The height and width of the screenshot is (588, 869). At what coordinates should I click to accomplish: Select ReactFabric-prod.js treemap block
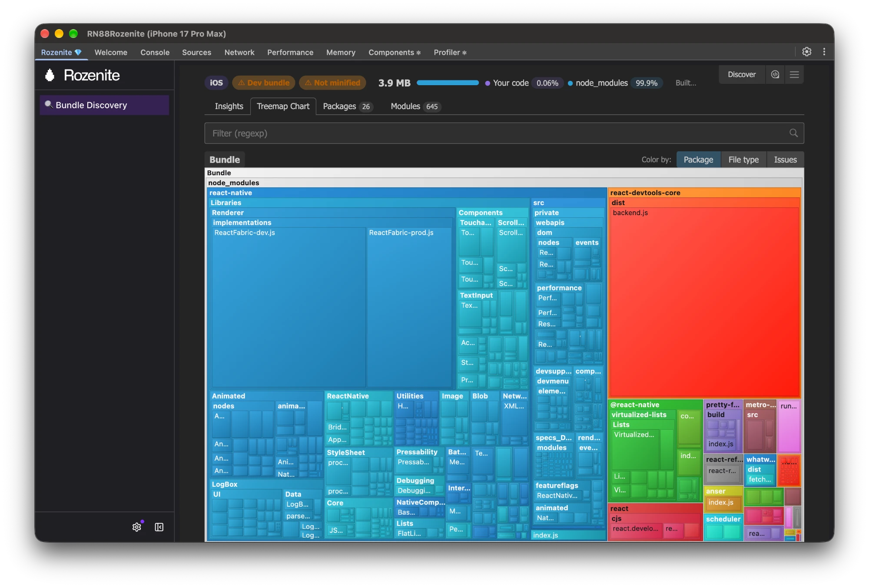tap(409, 307)
